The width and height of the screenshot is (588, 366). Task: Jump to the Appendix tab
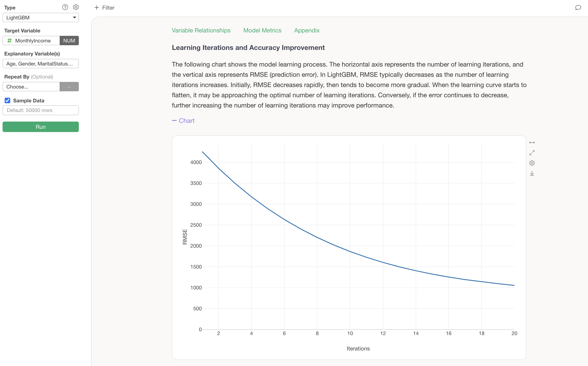tap(307, 30)
